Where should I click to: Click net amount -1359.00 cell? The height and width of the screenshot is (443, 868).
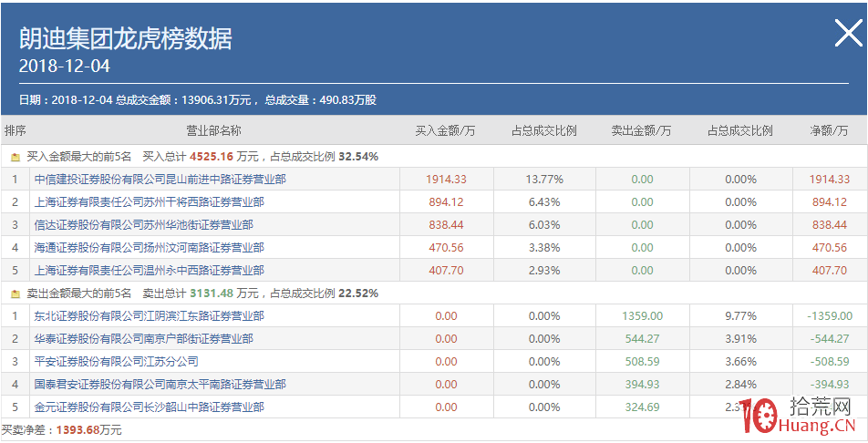point(830,315)
